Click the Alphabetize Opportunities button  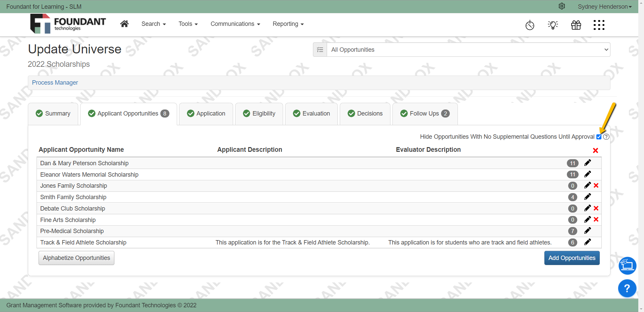point(76,258)
